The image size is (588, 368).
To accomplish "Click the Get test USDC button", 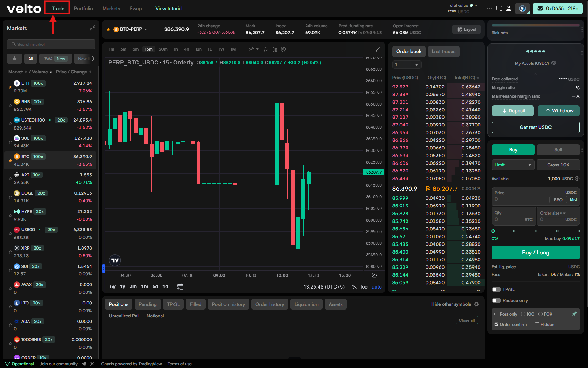I will (x=535, y=127).
